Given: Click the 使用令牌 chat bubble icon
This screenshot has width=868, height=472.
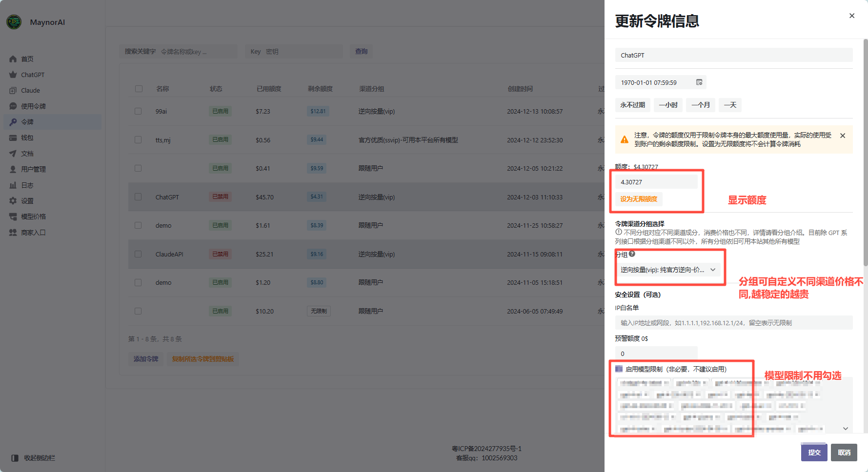Looking at the screenshot, I should click(13, 106).
